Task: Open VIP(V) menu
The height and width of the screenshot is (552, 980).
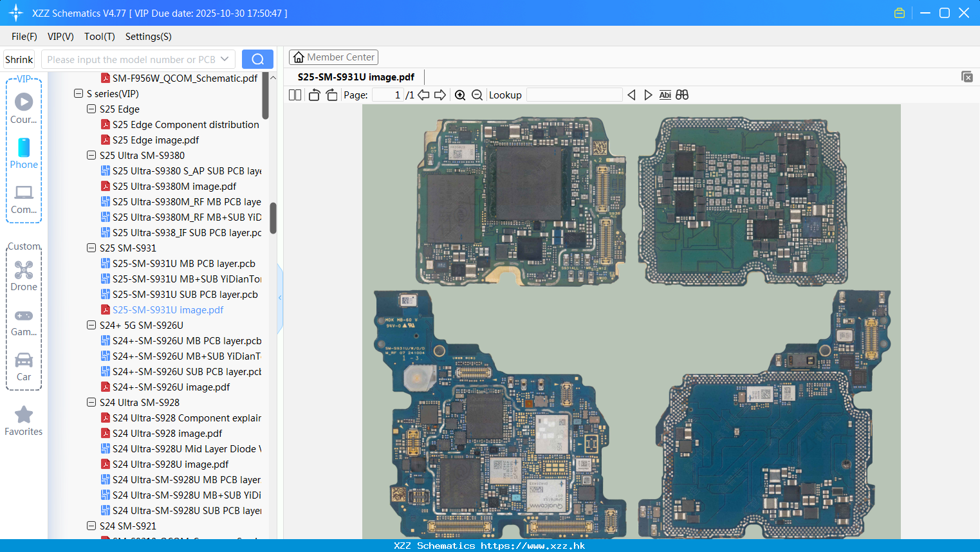Action: coord(60,37)
